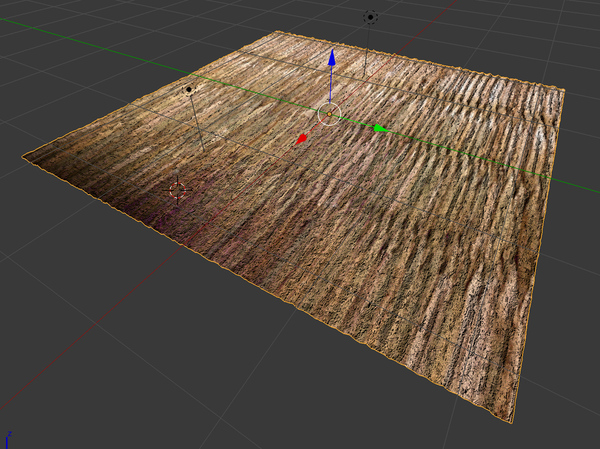Click the blue Z axis indicator in viewport corner
The height and width of the screenshot is (449, 600).
coord(8,437)
